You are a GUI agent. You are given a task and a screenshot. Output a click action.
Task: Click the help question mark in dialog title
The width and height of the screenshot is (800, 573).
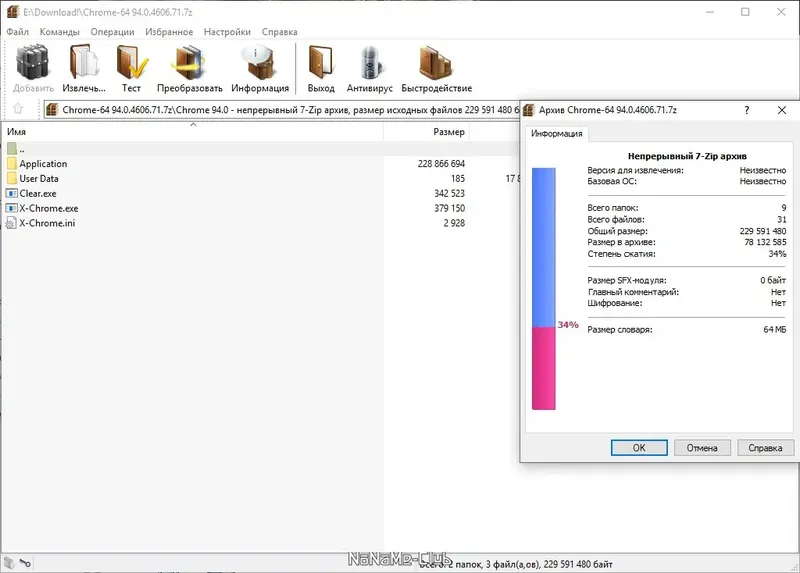(x=746, y=110)
